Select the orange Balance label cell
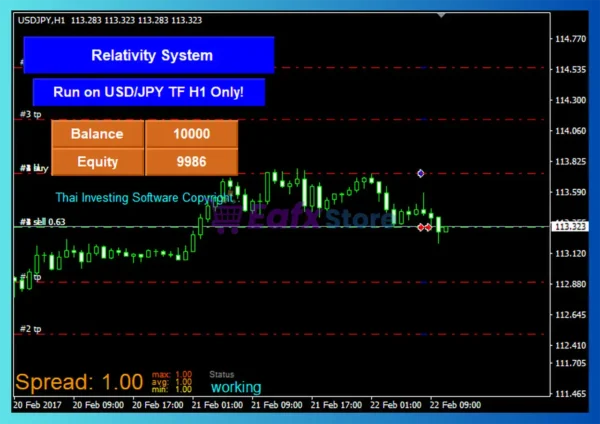This screenshot has width=600, height=424. (x=97, y=134)
